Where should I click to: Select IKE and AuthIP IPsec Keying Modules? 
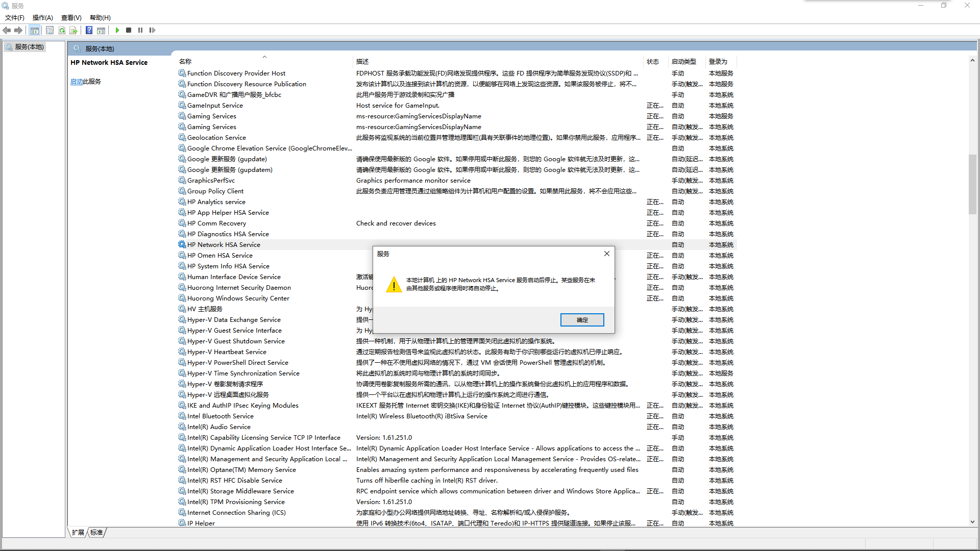456,405
